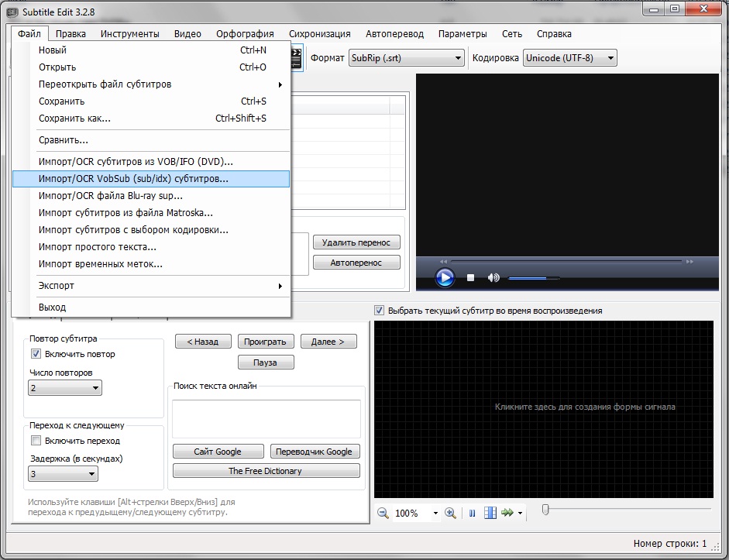Uncheck the 'Включить повтор' checkbox

coord(36,354)
